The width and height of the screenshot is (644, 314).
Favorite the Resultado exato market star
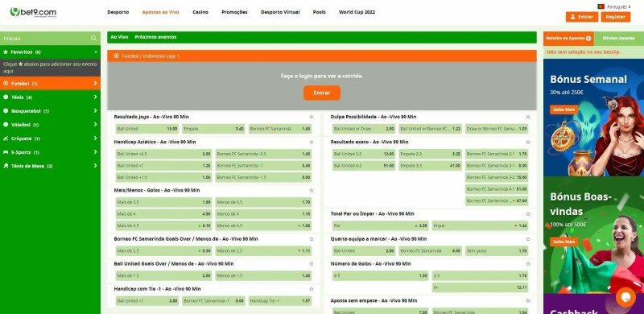[528, 143]
